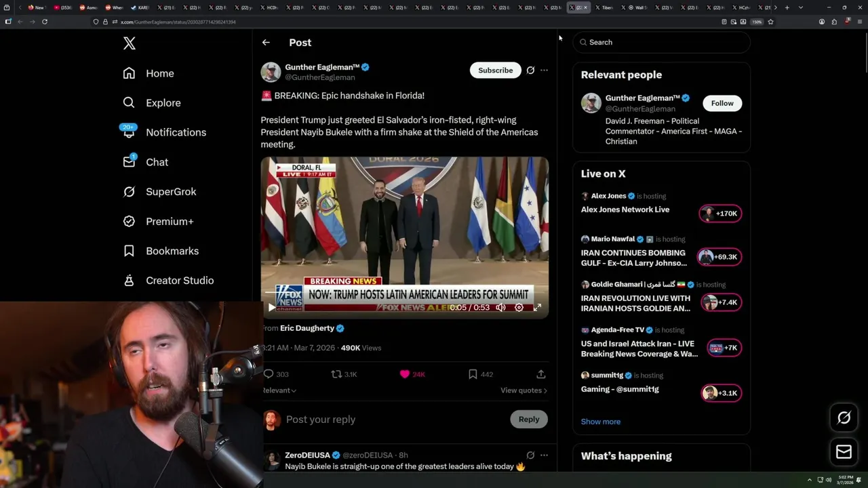Follow Gunther Eagleman in Relevant people
Viewport: 868px width, 488px height.
click(x=722, y=103)
